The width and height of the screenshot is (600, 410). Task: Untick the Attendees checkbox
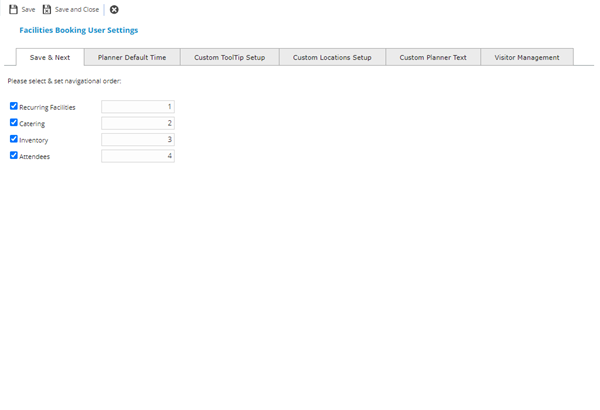coord(14,156)
